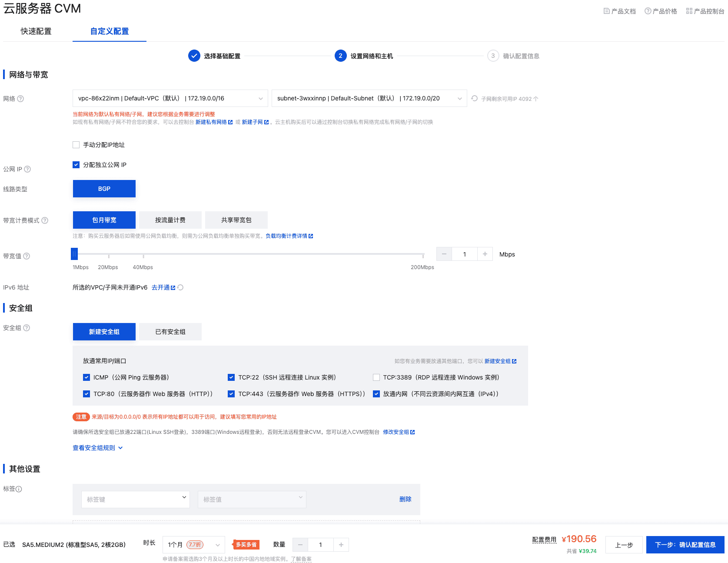Viewport: 728px width, 563px height.
Task: Increase instance quantity with plus stepper
Action: [x=341, y=544]
